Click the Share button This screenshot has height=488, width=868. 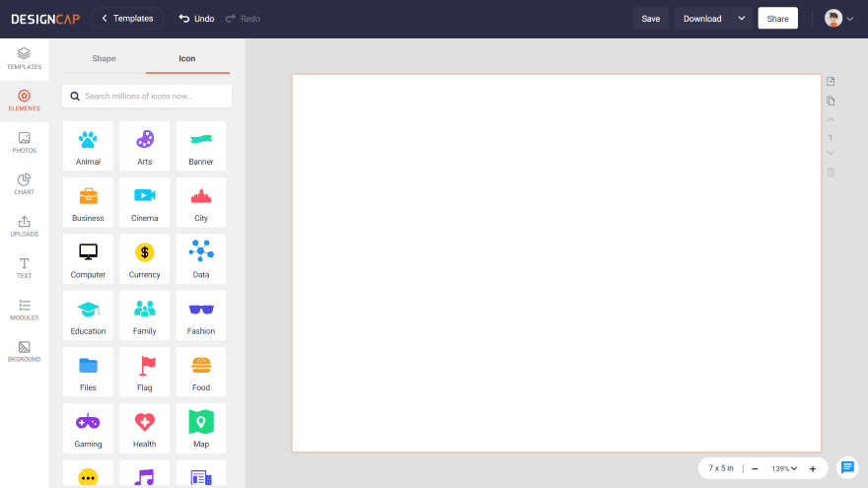(777, 19)
